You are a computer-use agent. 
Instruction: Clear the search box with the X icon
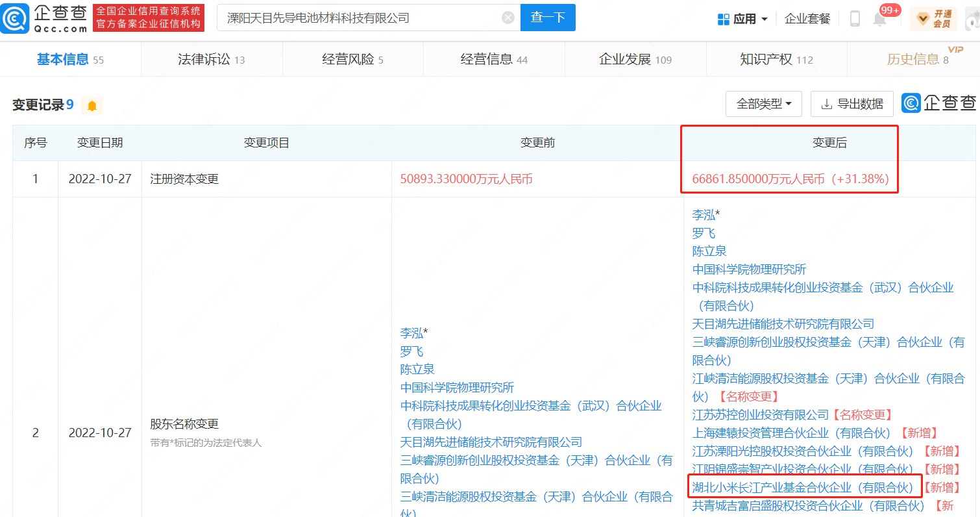tap(508, 18)
